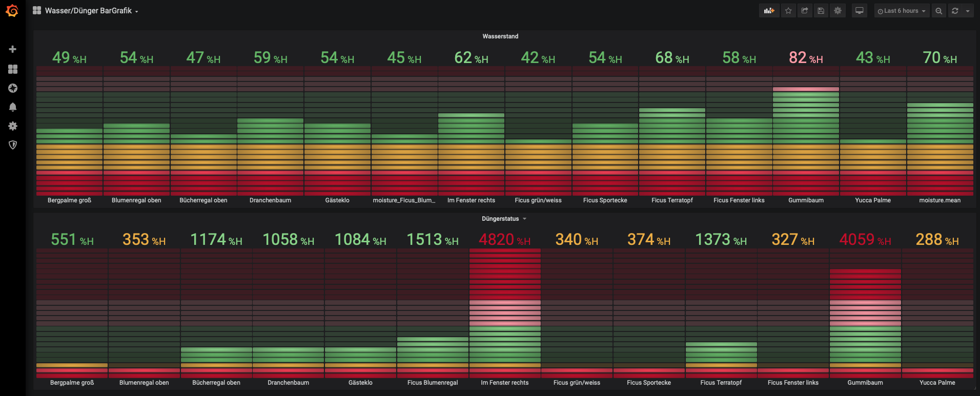Open the Alerting bell icon
This screenshot has height=396, width=980.
point(13,107)
